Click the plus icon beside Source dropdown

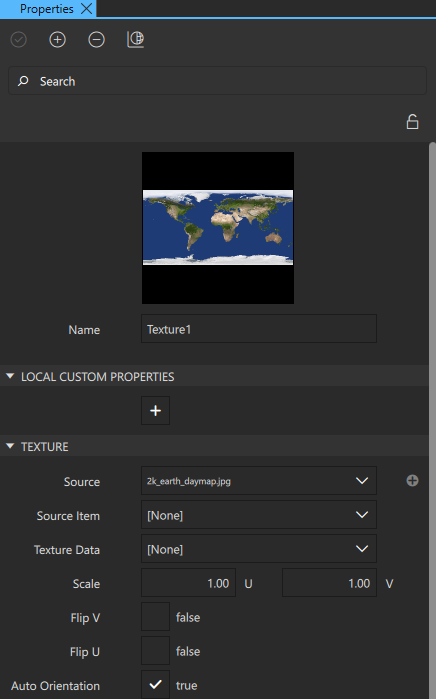pyautogui.click(x=412, y=481)
